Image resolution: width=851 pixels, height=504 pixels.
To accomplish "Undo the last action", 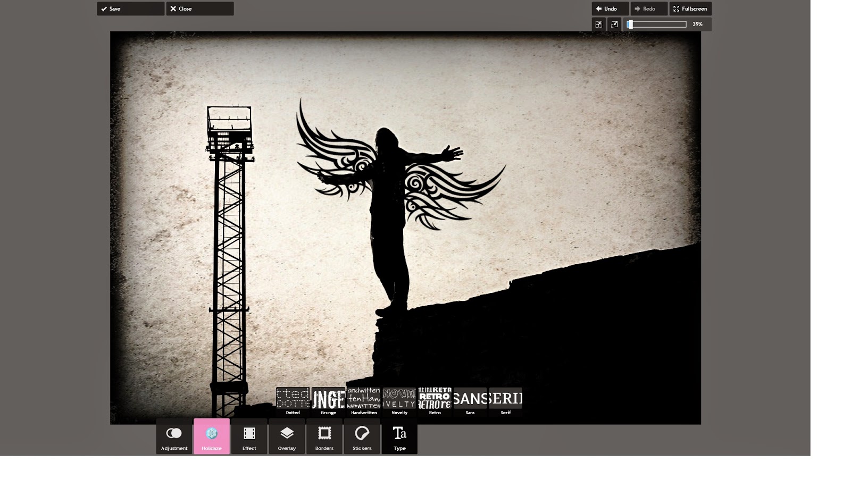I will click(610, 9).
